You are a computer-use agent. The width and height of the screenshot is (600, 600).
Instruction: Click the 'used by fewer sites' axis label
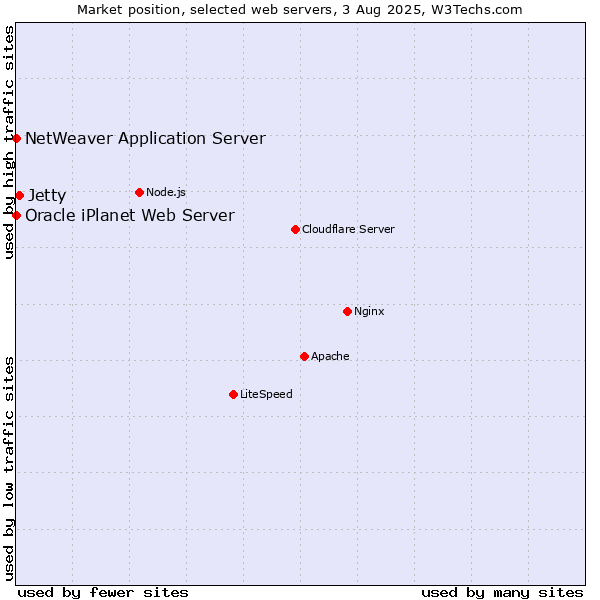pyautogui.click(x=103, y=593)
